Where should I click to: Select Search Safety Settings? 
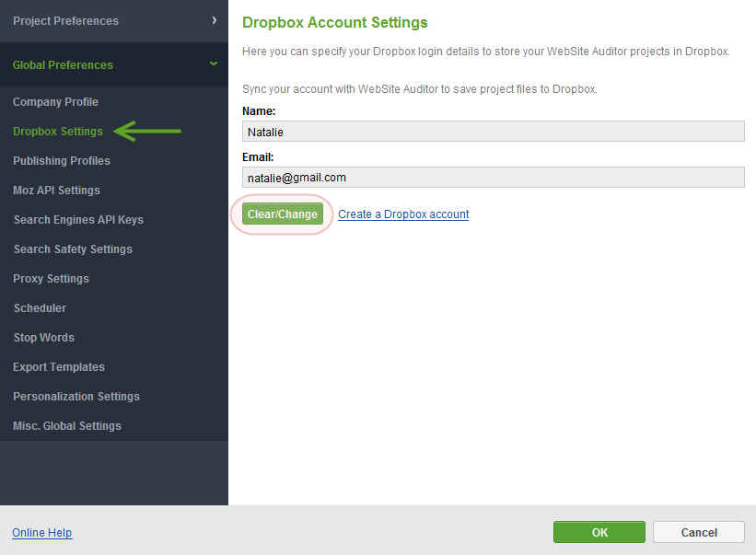tap(73, 249)
